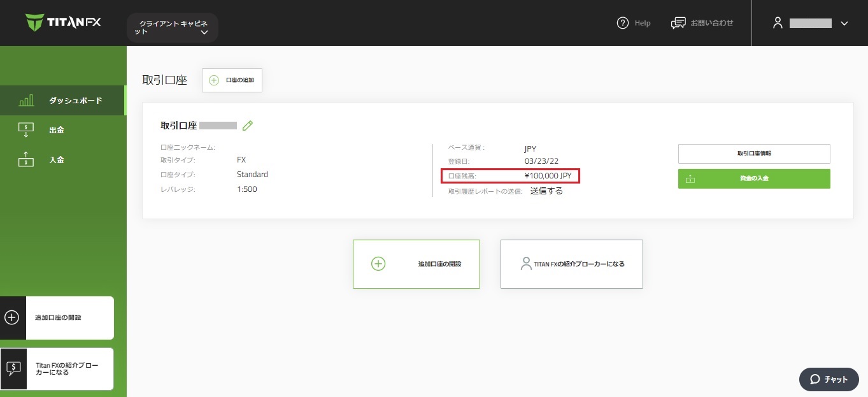This screenshot has height=397, width=868.
Task: Click the deposit icon on 資金の入金
Action: pyautogui.click(x=690, y=179)
